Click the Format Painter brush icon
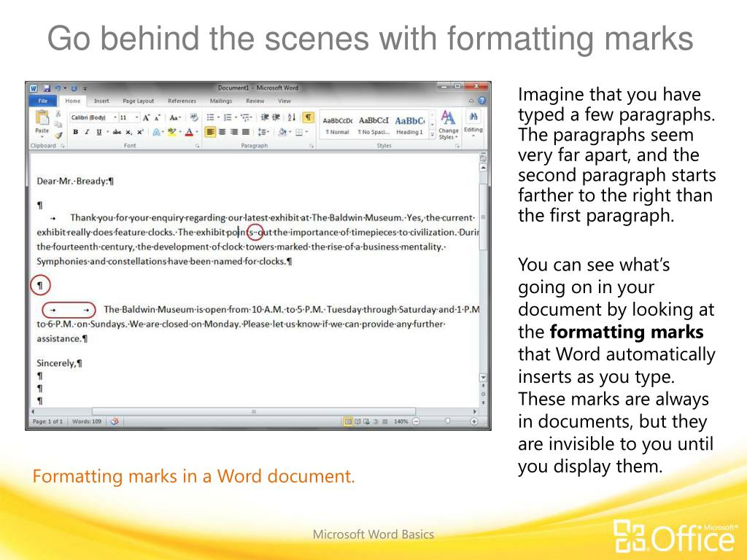Viewport: 747px width, 560px height. click(58, 135)
